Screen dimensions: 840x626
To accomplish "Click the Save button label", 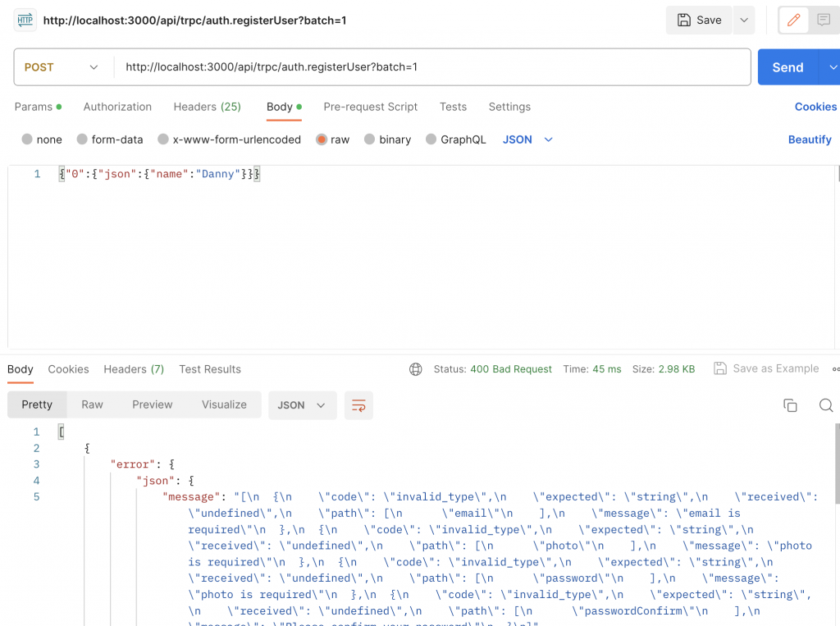I will (x=709, y=21).
